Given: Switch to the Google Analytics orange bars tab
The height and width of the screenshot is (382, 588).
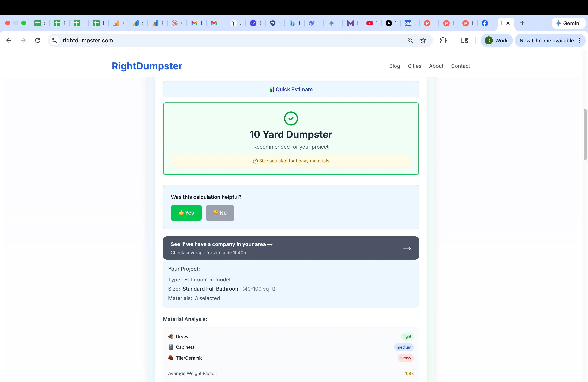Looking at the screenshot, I should 116,23.
